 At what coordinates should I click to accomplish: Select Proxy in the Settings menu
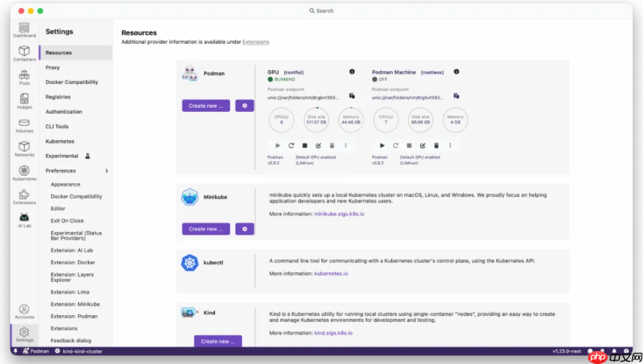[x=53, y=68]
